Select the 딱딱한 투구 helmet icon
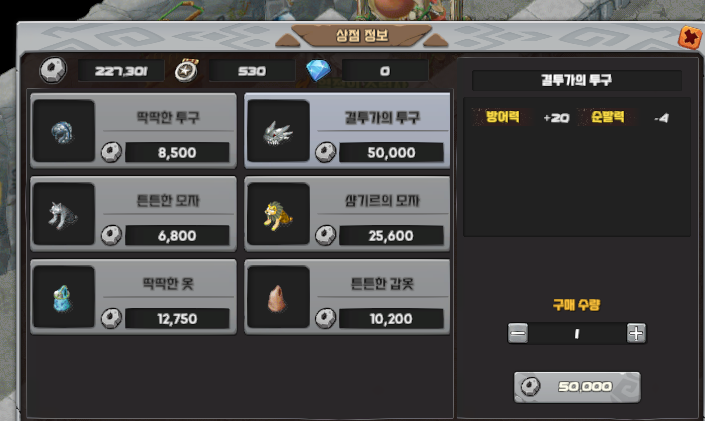Image resolution: width=705 pixels, height=421 pixels. click(x=63, y=131)
